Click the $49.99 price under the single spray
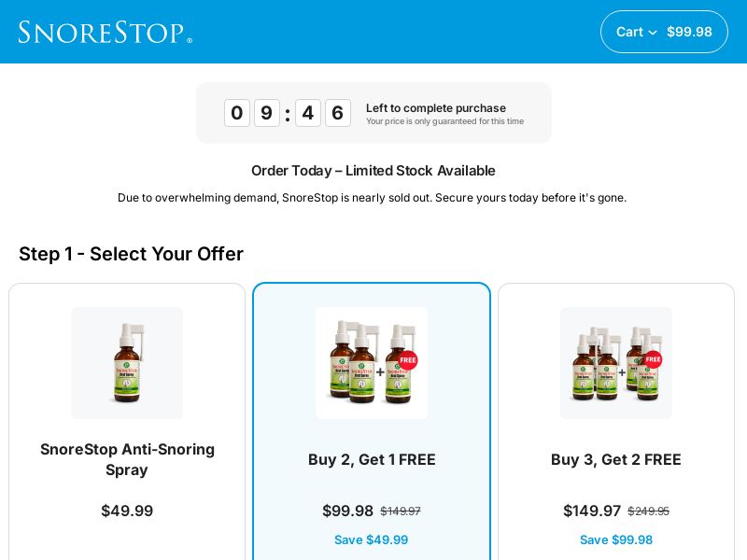747x560 pixels. pos(127,511)
